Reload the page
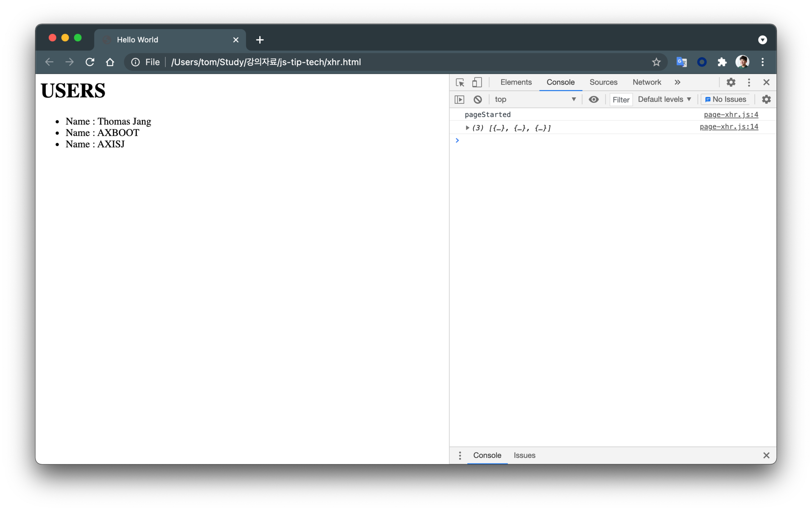The height and width of the screenshot is (511, 812). tap(90, 62)
